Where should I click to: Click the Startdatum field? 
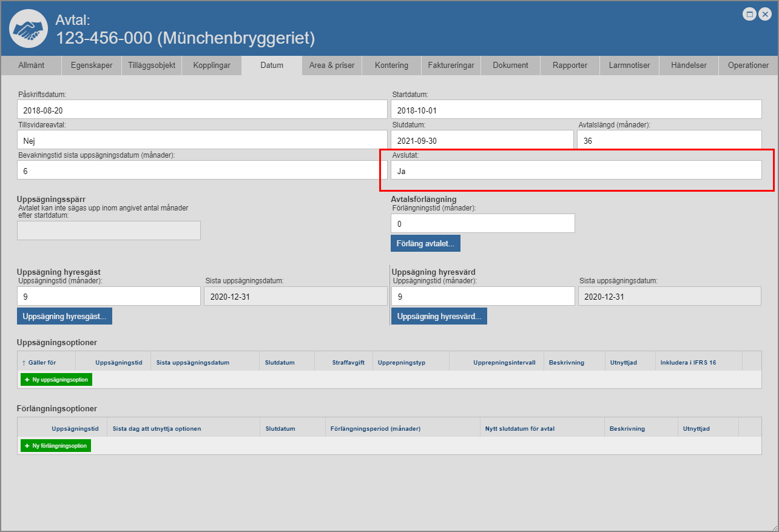coord(576,109)
